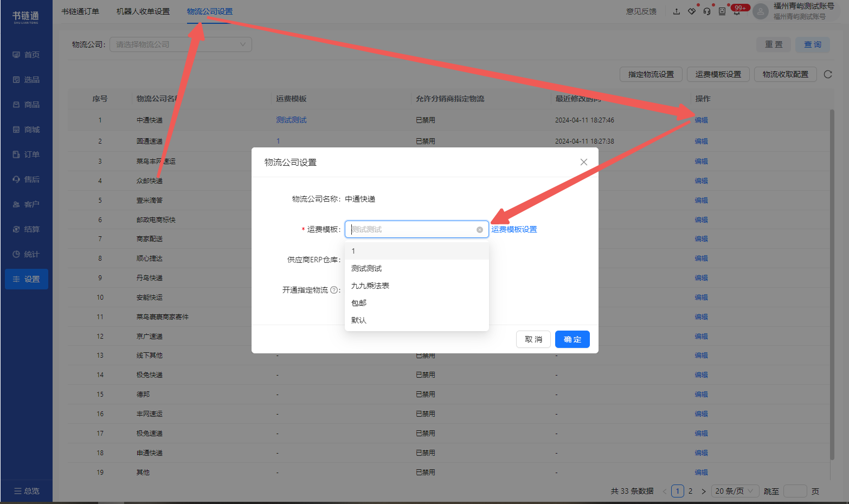Click 意见反馈 in the top bar
The width and height of the screenshot is (849, 504).
(x=641, y=11)
